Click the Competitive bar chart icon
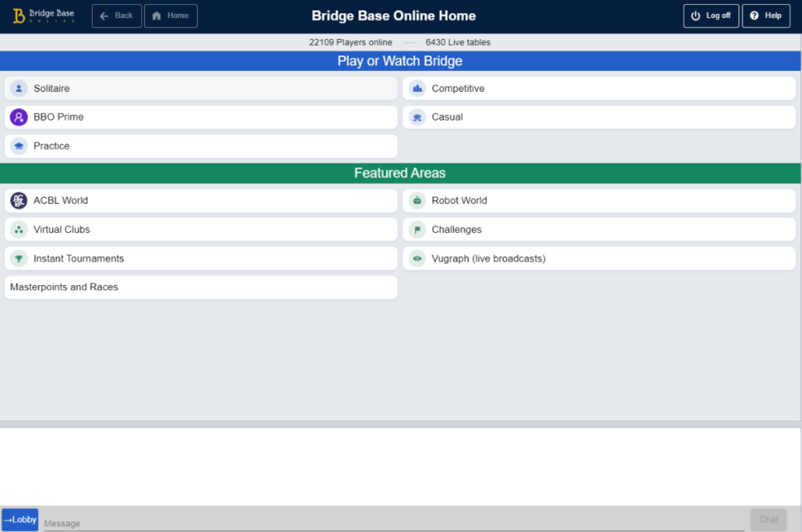 (416, 88)
